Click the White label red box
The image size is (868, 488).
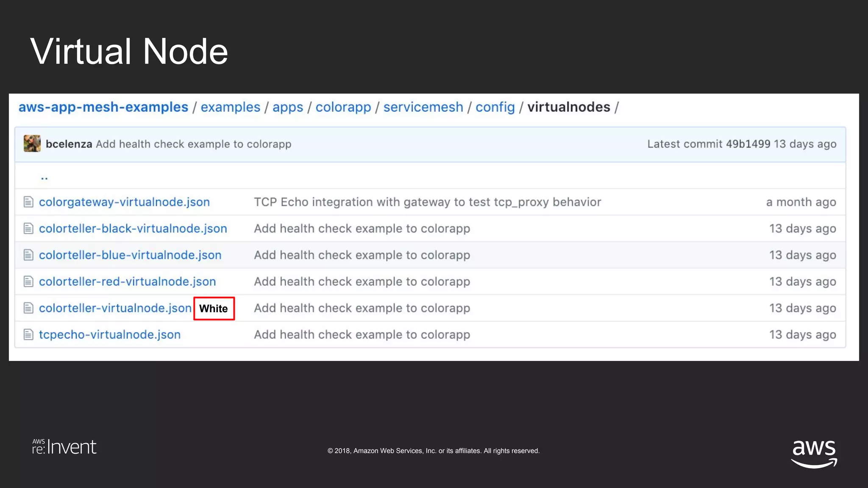coord(214,308)
